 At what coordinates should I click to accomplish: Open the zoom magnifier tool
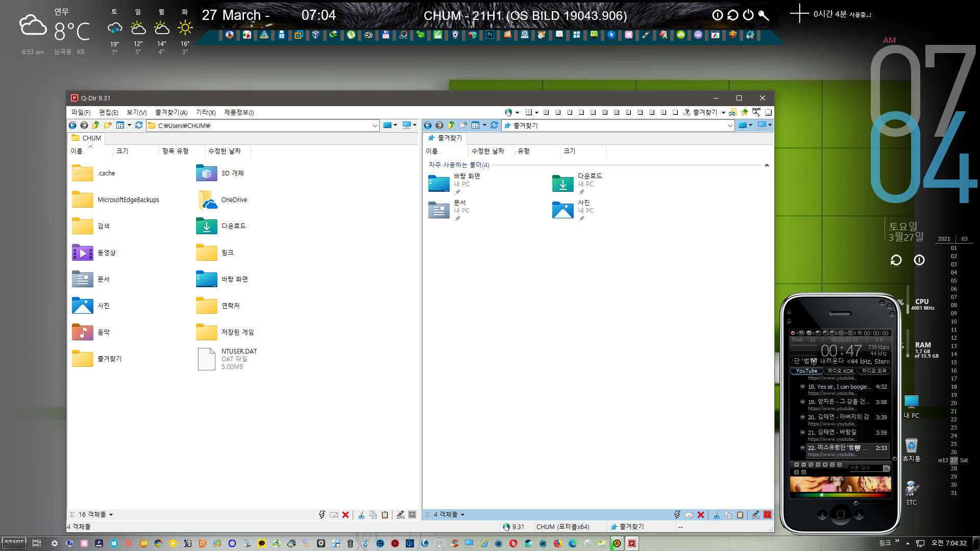756,112
